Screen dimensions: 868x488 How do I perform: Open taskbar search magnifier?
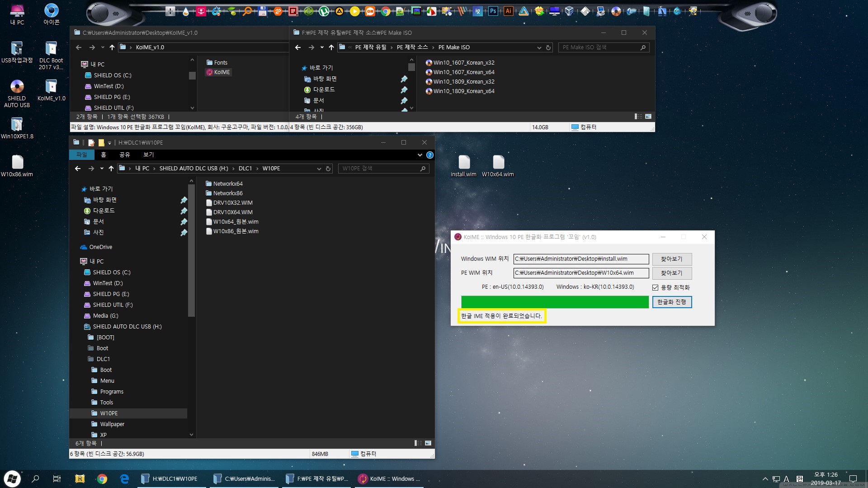point(35,479)
